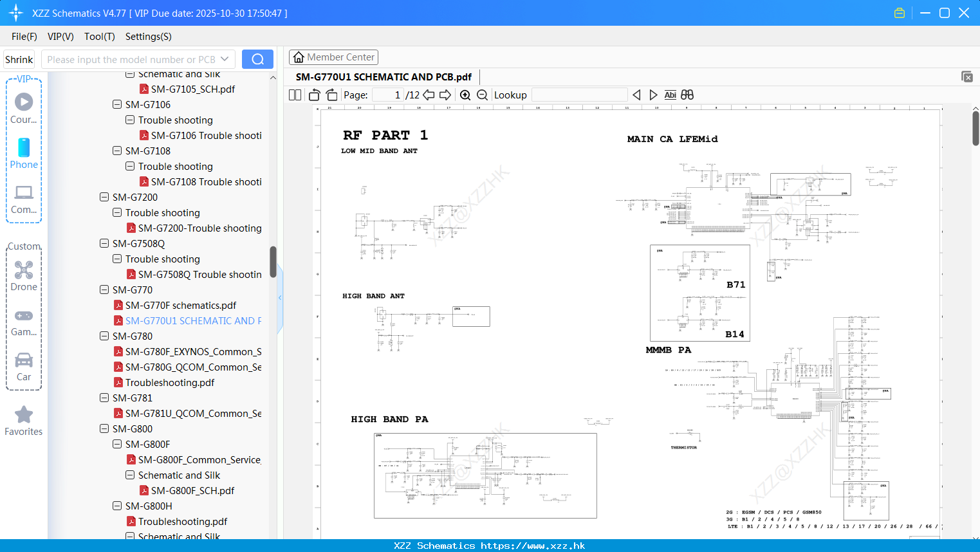
Task: Select the Phone category
Action: coord(24,154)
